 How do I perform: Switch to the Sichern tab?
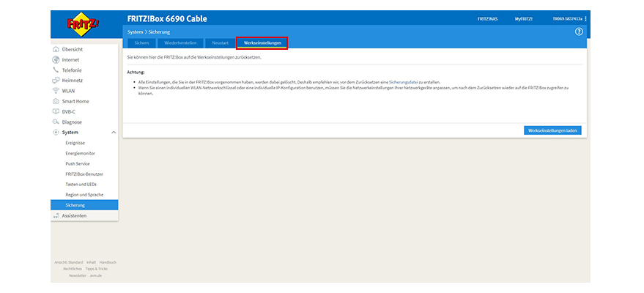pyautogui.click(x=141, y=43)
